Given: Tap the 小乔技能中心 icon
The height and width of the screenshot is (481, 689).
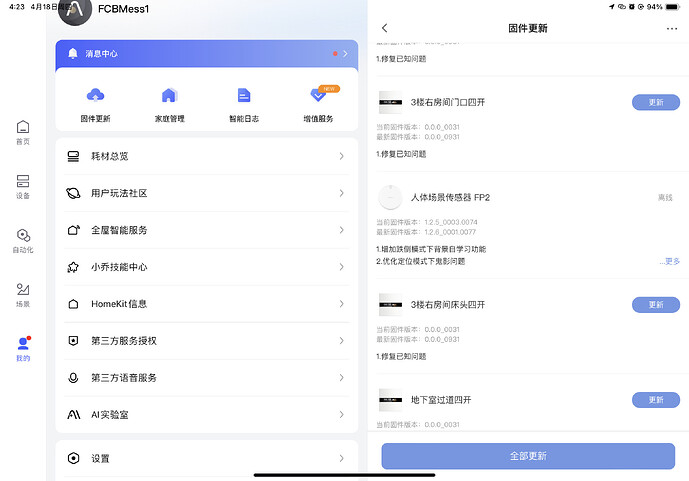Looking at the screenshot, I should tap(73, 267).
